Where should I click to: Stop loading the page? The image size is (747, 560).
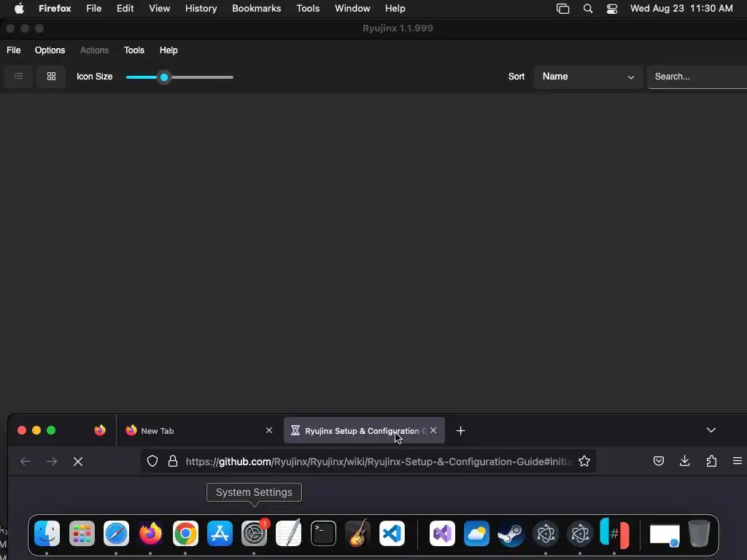pyautogui.click(x=78, y=461)
